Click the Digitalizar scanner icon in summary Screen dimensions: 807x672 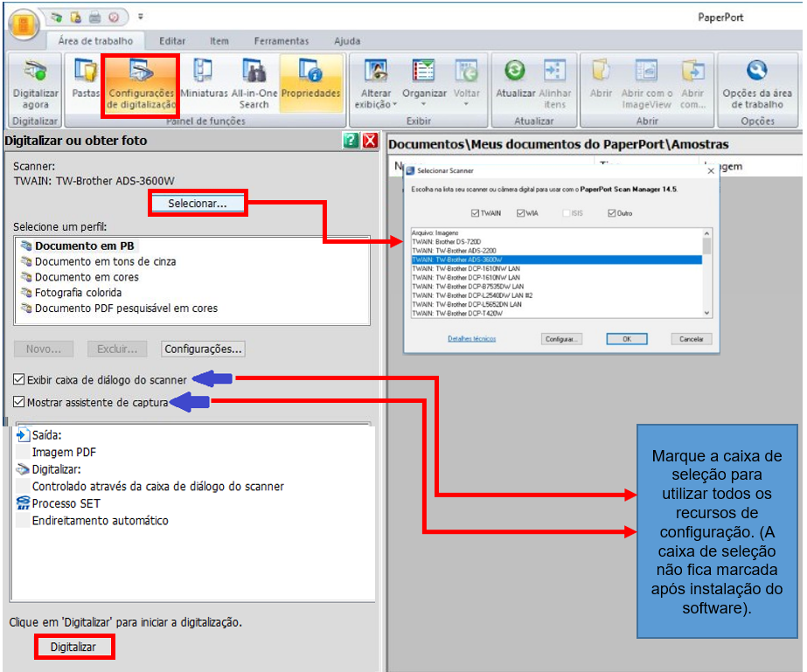point(23,469)
